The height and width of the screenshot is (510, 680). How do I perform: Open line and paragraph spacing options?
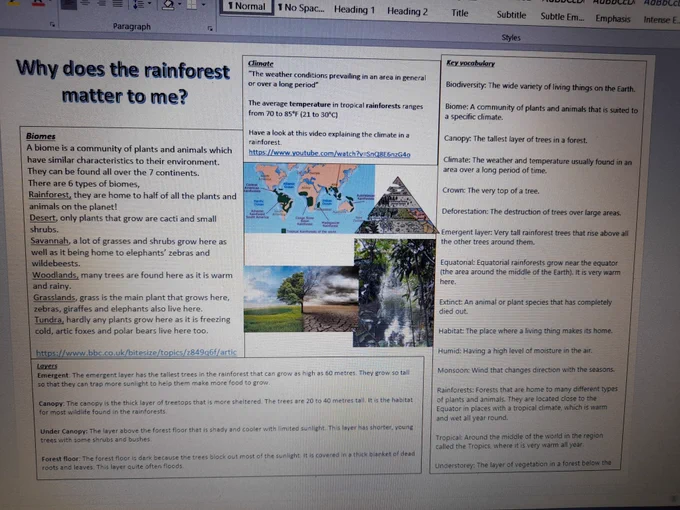click(x=138, y=4)
